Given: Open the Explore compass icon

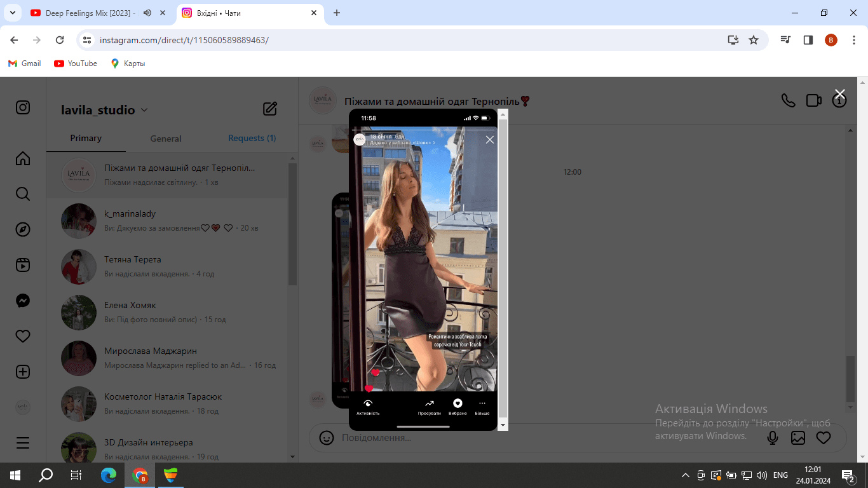Looking at the screenshot, I should 23,229.
